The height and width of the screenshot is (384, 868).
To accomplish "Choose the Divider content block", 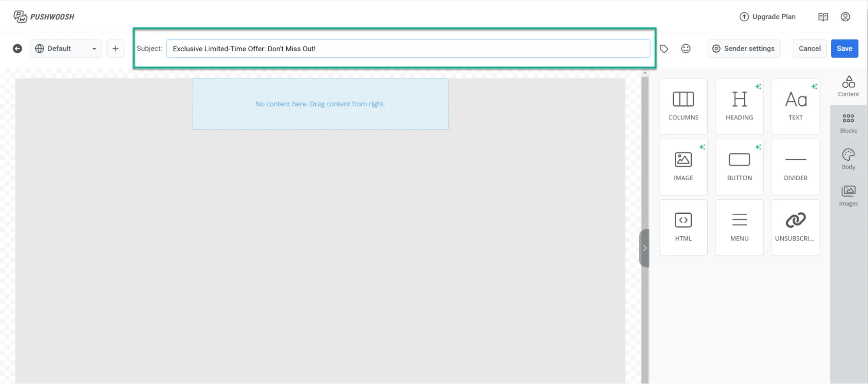I will (795, 166).
